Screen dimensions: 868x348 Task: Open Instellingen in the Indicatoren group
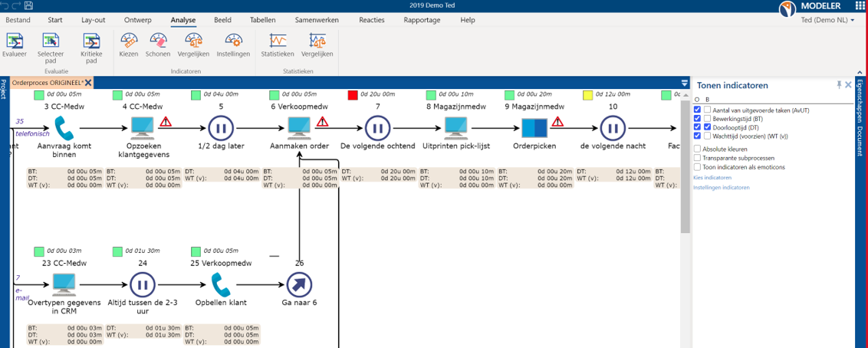click(x=233, y=41)
